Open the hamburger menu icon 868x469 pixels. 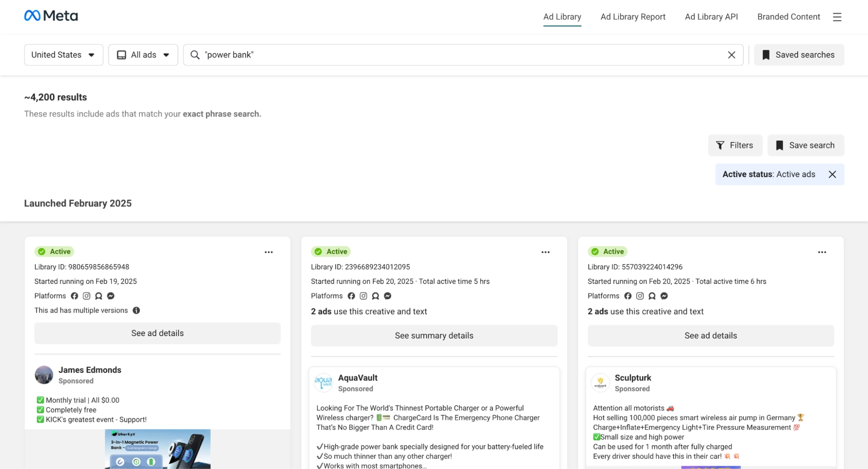point(837,17)
